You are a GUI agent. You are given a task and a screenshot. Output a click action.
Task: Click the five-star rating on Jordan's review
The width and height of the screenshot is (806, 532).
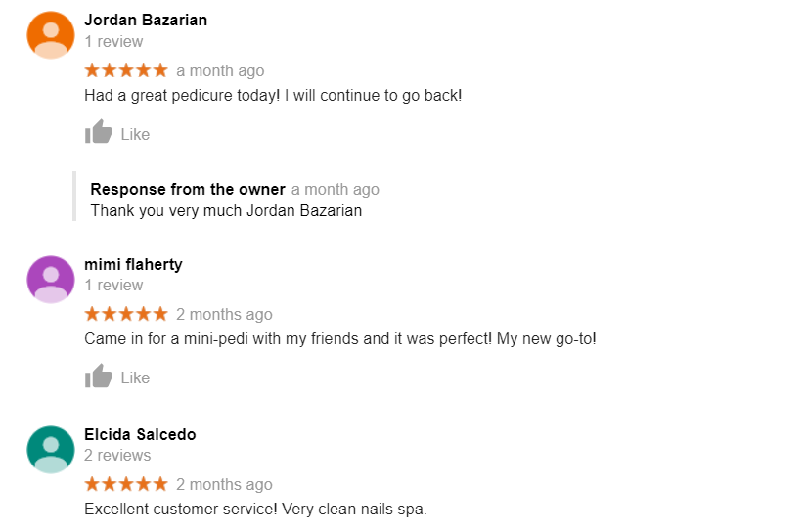[126, 70]
